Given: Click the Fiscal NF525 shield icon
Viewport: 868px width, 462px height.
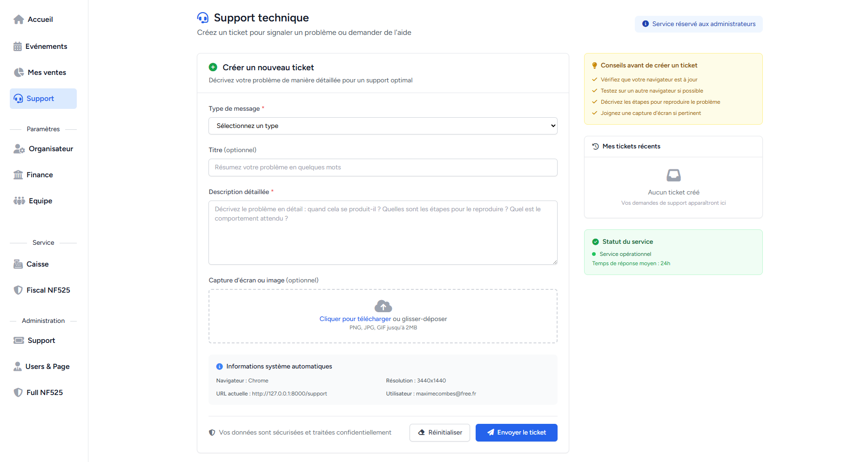Looking at the screenshot, I should pyautogui.click(x=18, y=290).
